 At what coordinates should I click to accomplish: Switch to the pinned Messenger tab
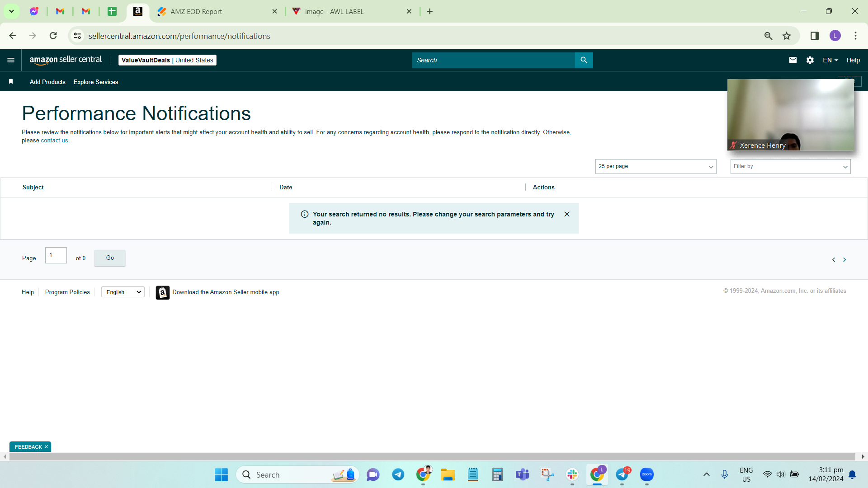pos(34,11)
